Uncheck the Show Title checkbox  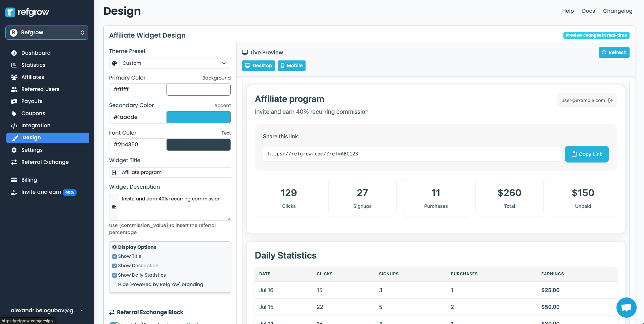[114, 257]
